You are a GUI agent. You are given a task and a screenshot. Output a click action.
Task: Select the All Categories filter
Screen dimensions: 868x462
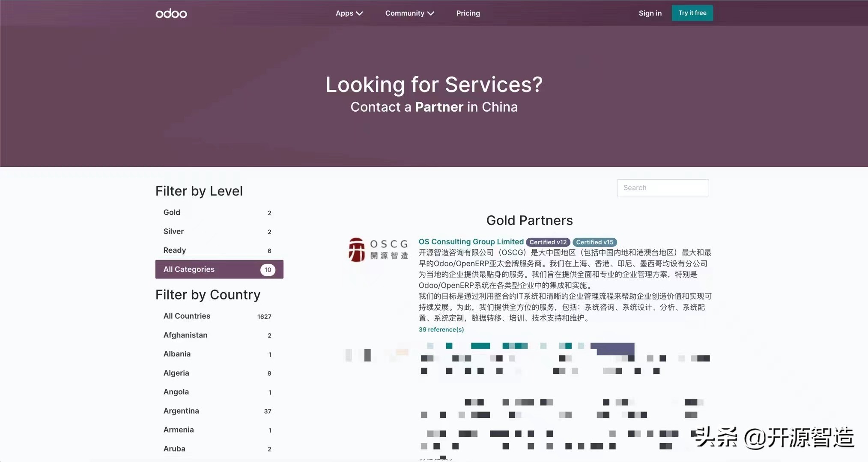pos(219,269)
